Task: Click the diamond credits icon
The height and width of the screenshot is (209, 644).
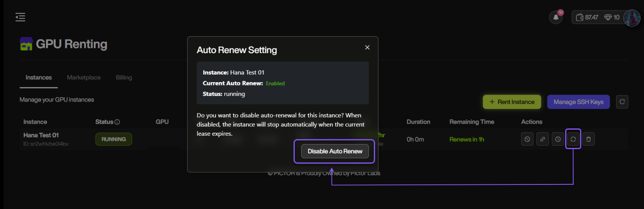Action: pos(608,17)
